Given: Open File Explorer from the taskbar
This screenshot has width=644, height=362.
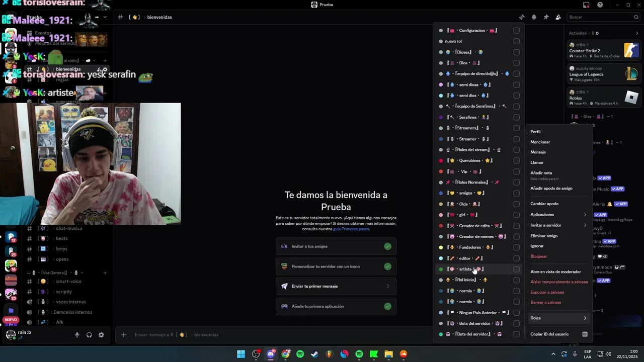Looking at the screenshot, I should tap(388, 354).
